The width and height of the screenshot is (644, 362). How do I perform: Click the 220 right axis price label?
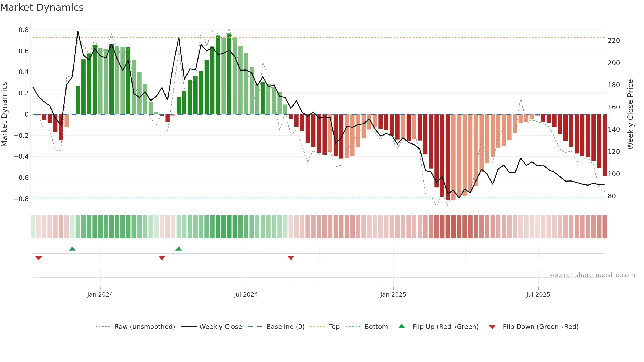tap(614, 40)
